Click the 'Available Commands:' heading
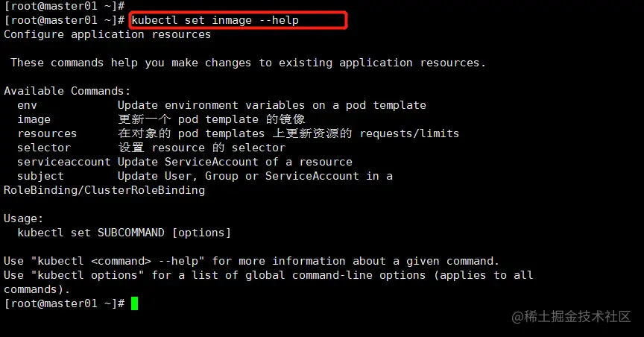The height and width of the screenshot is (337, 644). coord(67,91)
